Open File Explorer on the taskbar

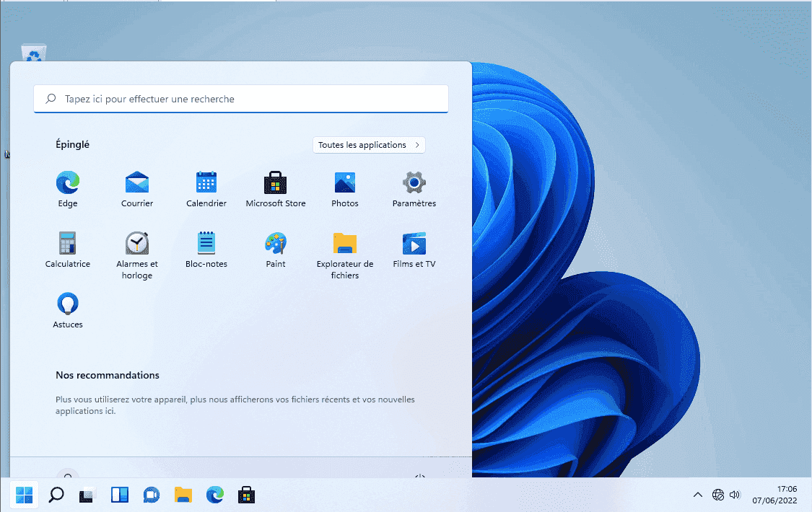183,495
